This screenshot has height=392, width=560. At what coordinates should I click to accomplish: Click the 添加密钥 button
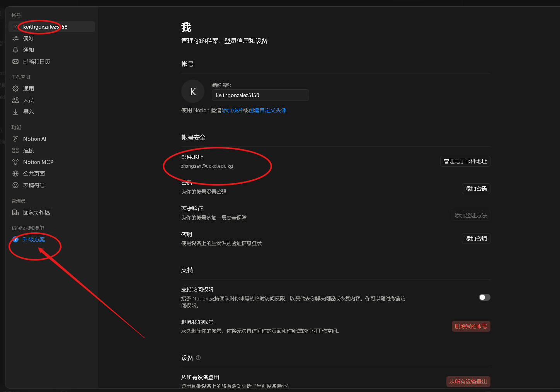(476, 239)
